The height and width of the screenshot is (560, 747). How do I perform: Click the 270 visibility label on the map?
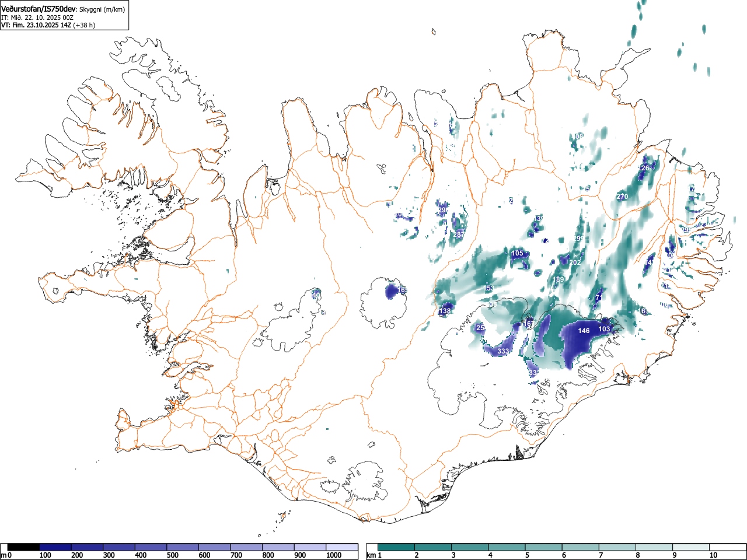(x=622, y=197)
